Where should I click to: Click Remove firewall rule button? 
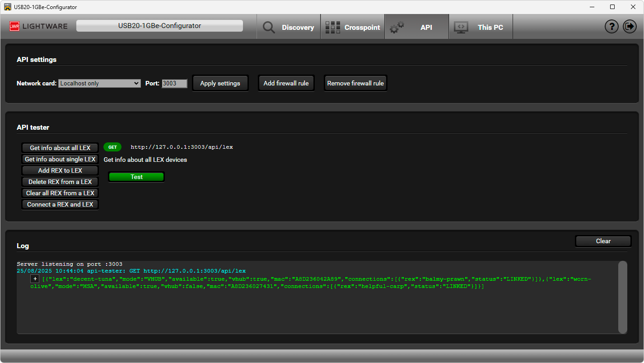[x=355, y=83]
